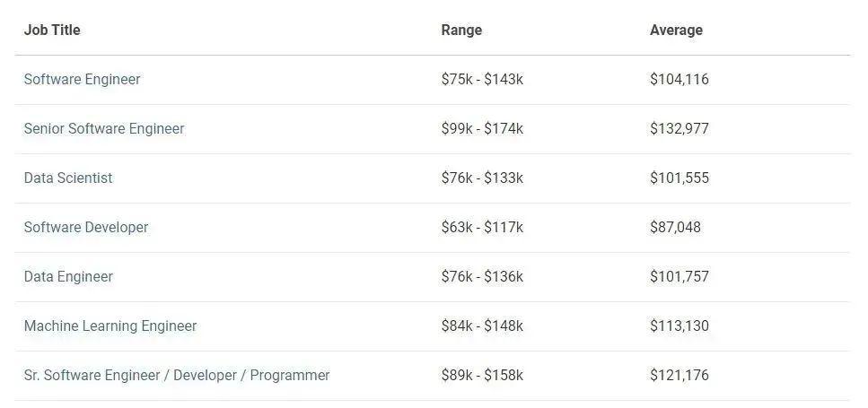Screen dimensions: 868x408
Task: Select the $132,977 average value
Action: (679, 129)
